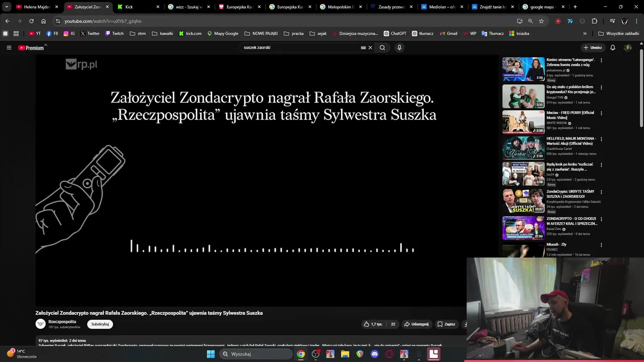
Task: Bookmark this page with the star icon
Action: click(x=541, y=21)
